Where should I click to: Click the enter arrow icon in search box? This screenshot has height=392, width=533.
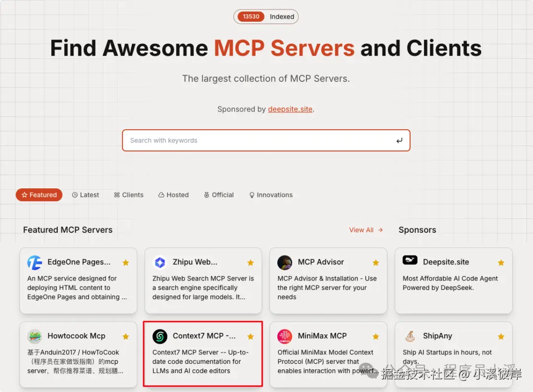[x=399, y=141]
